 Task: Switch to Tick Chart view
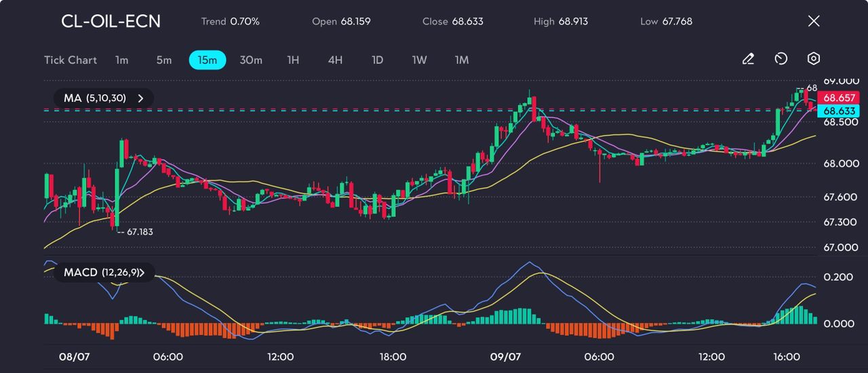pyautogui.click(x=71, y=60)
